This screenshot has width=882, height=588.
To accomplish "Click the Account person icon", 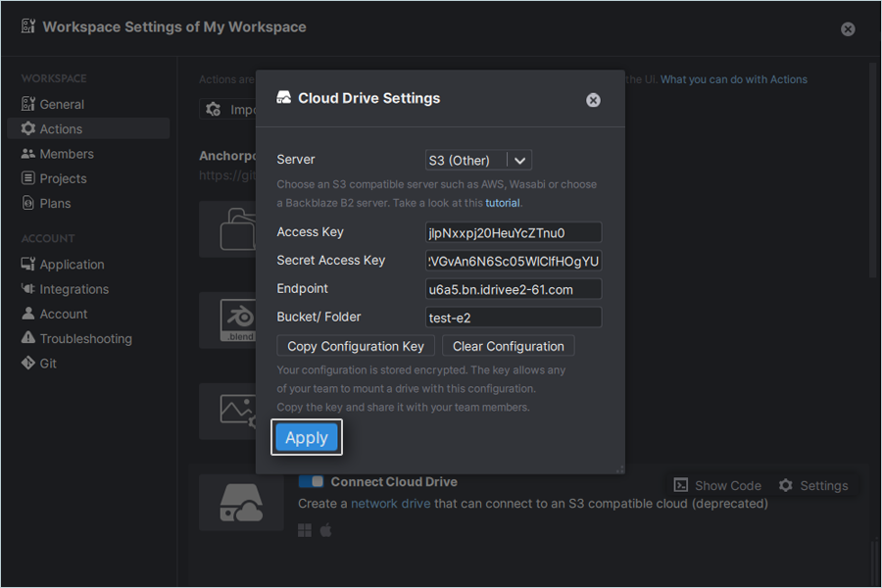I will 28,313.
